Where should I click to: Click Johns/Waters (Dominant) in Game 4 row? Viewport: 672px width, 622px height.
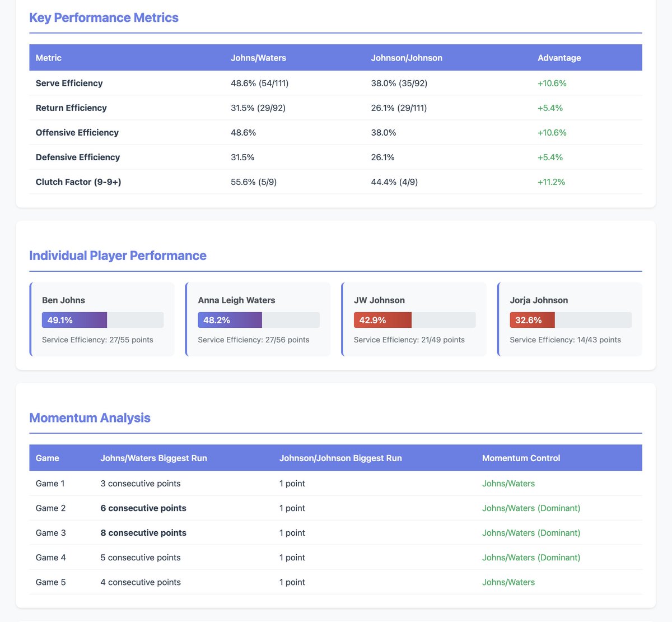pos(531,557)
